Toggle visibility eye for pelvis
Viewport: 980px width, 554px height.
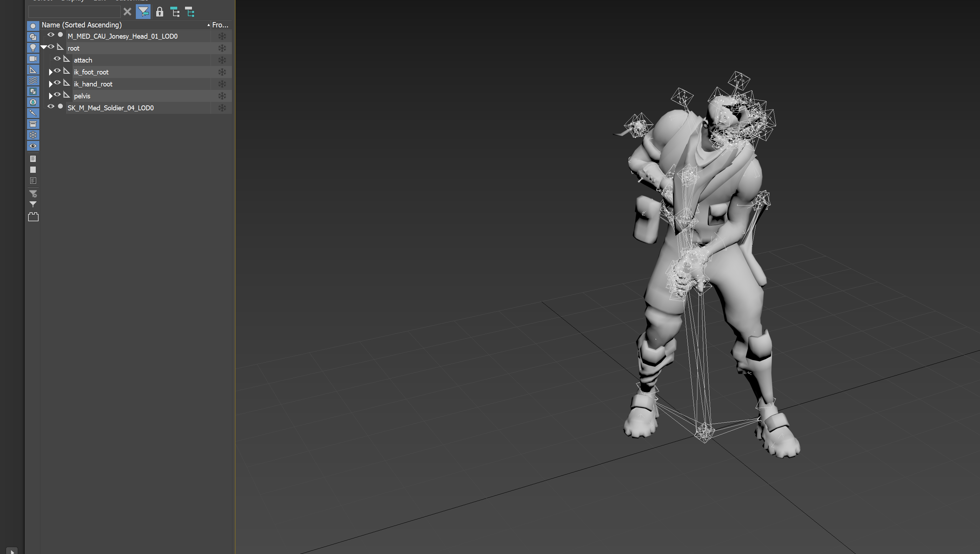[x=57, y=94]
